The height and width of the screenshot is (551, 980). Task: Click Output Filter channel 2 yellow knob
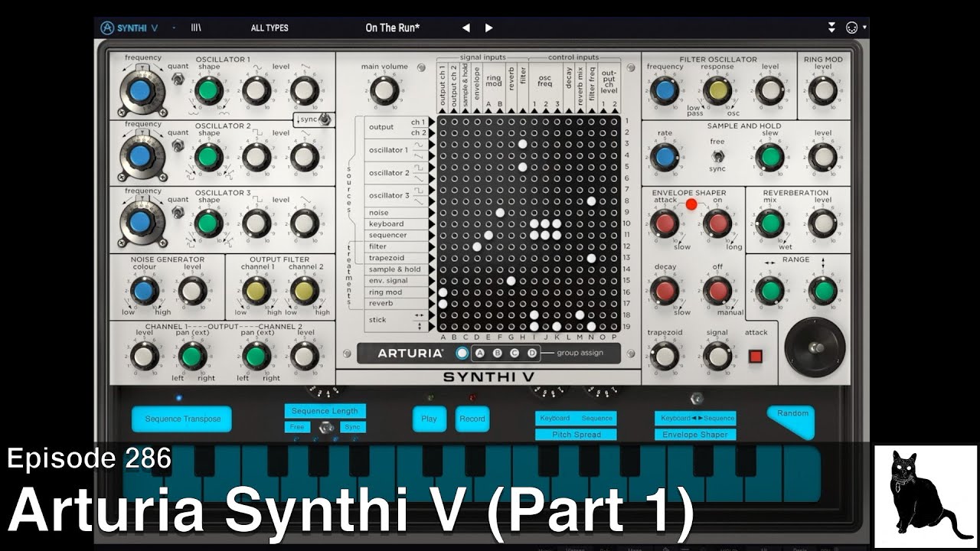pos(304,291)
